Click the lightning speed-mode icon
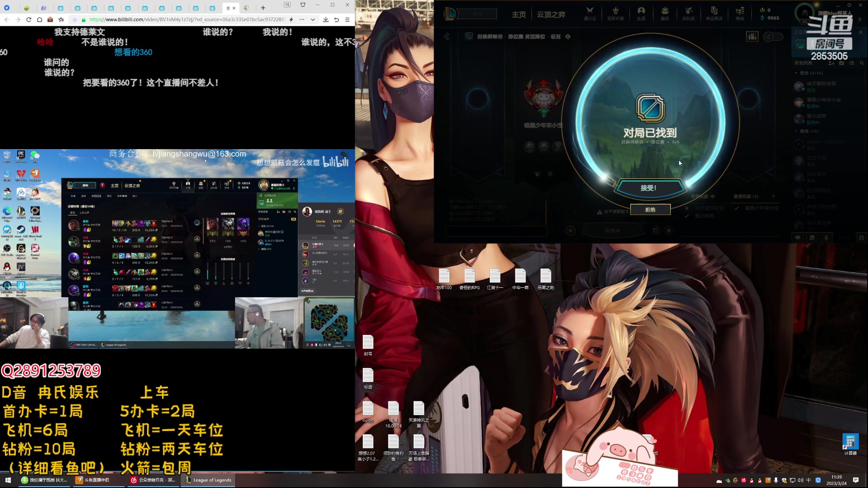Viewport: 868px width, 488px height. [x=291, y=19]
